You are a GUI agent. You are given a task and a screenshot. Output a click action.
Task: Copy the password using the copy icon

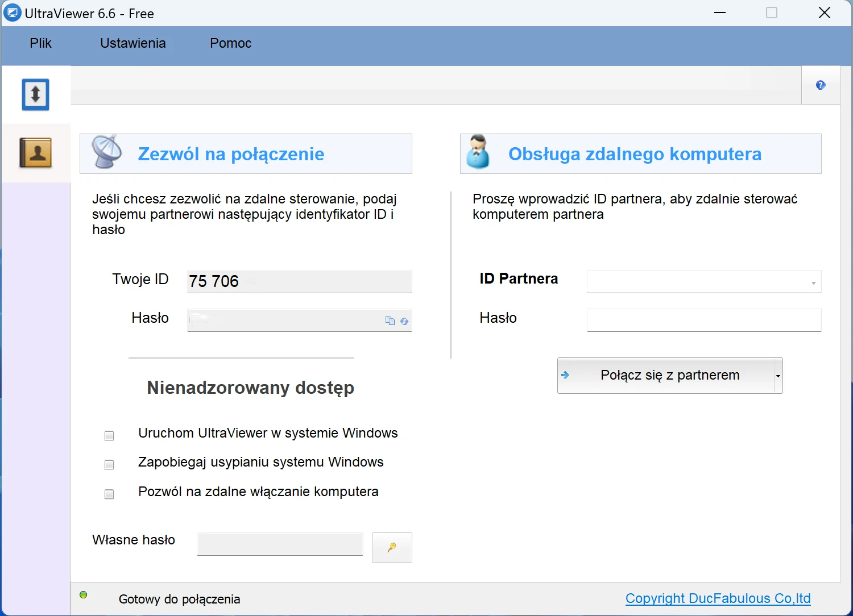coord(390,321)
